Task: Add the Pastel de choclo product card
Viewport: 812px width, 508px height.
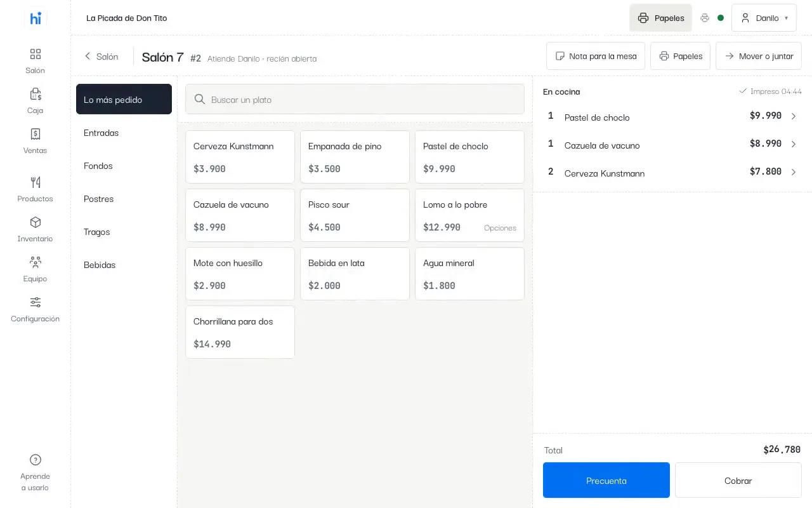Action: (469, 157)
